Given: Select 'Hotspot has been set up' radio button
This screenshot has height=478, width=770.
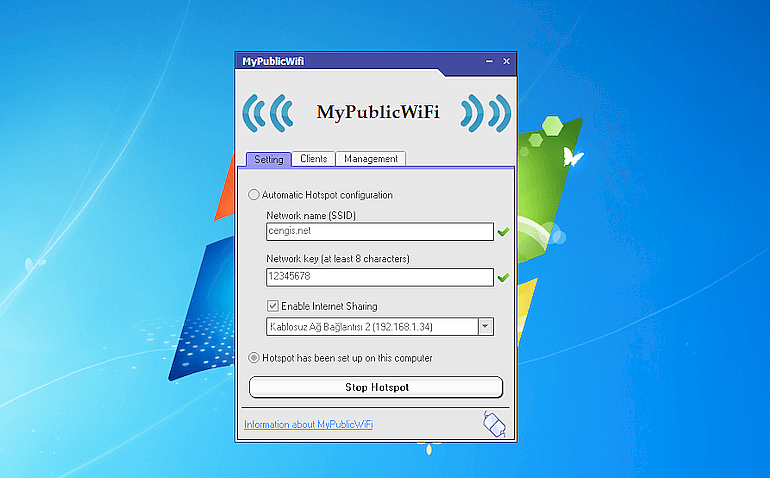Looking at the screenshot, I should pyautogui.click(x=253, y=358).
